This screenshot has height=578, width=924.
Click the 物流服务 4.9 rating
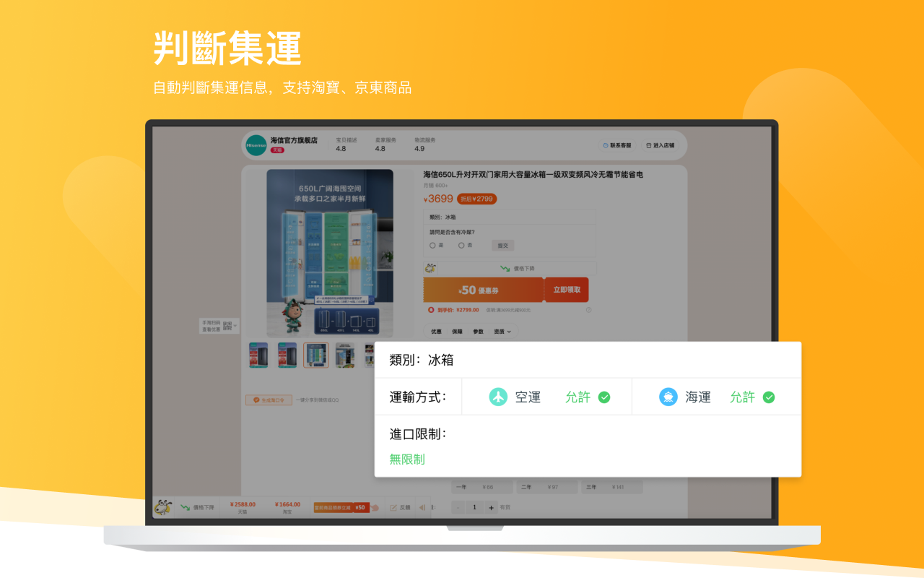click(424, 144)
